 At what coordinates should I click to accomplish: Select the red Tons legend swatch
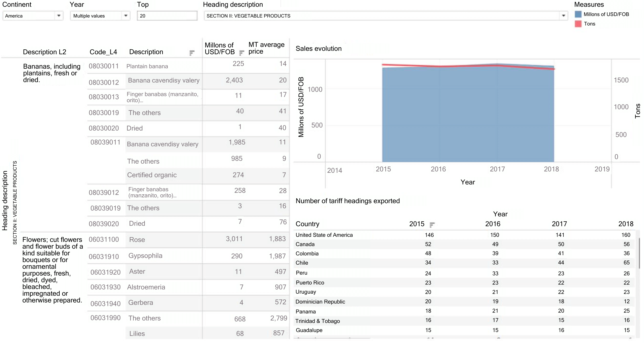[578, 24]
